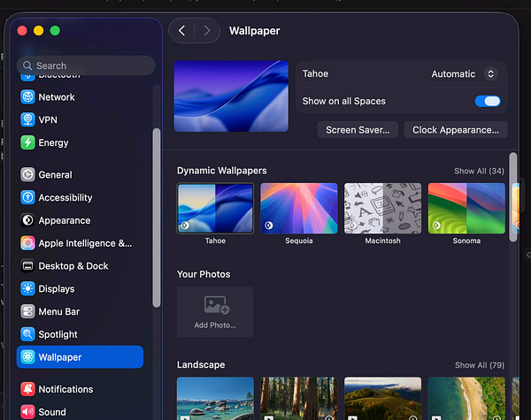Image resolution: width=531 pixels, height=420 pixels.
Task: Select the lake rocks landscape wallpaper
Action: pyautogui.click(x=215, y=399)
